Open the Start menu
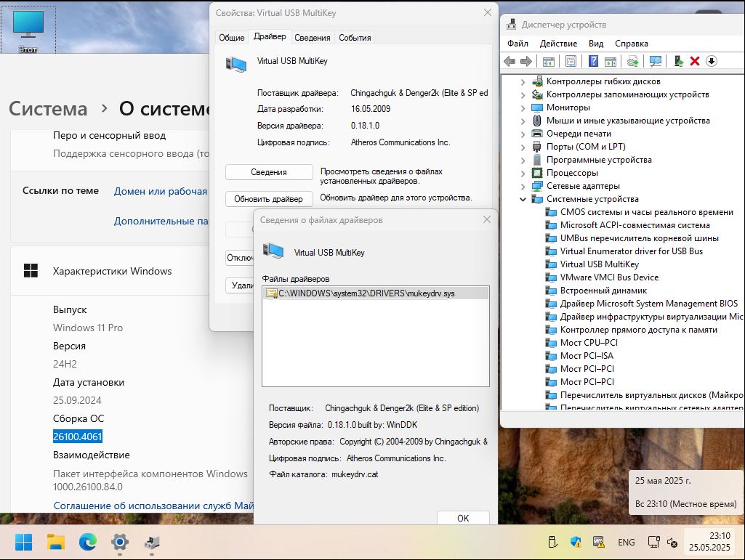 (23, 542)
